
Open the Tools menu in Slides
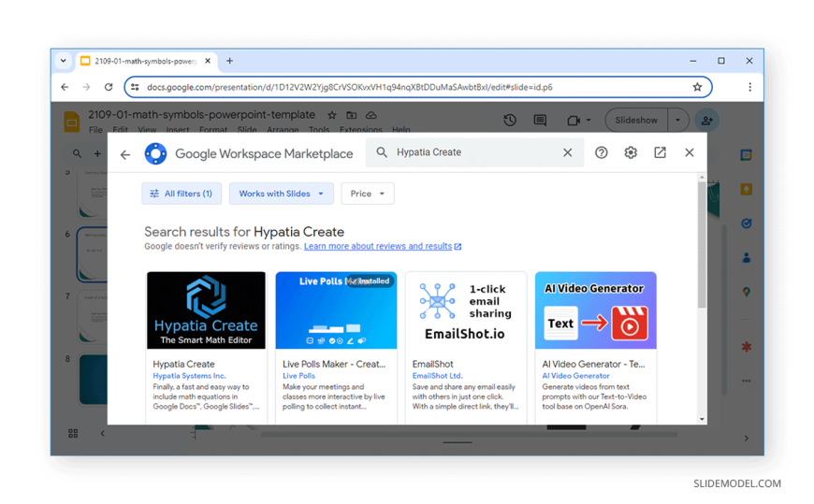pyautogui.click(x=319, y=130)
